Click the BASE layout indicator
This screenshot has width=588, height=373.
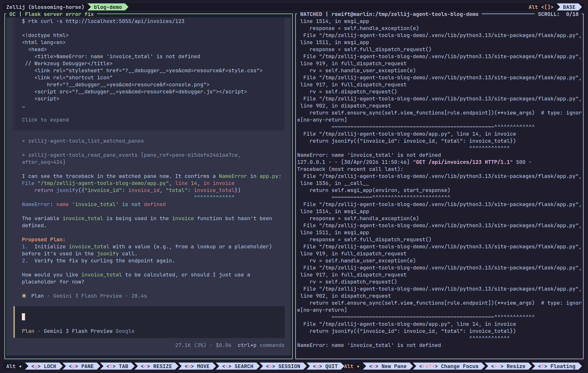[x=569, y=7]
